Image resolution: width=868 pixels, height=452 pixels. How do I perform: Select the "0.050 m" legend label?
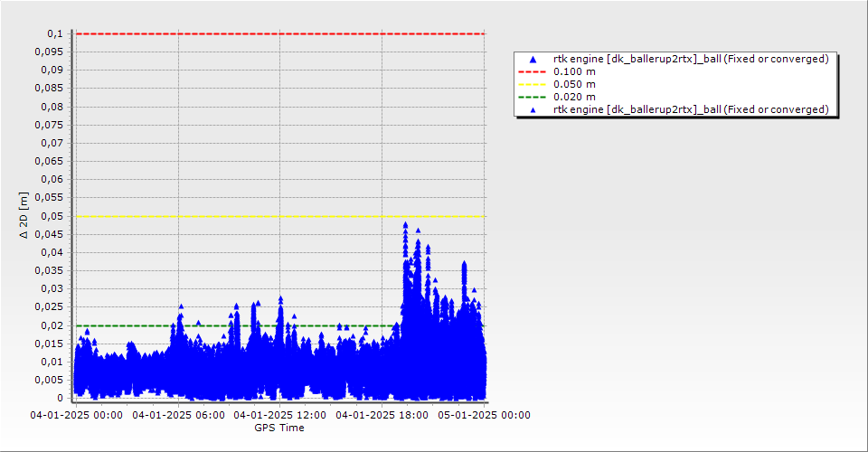[574, 84]
